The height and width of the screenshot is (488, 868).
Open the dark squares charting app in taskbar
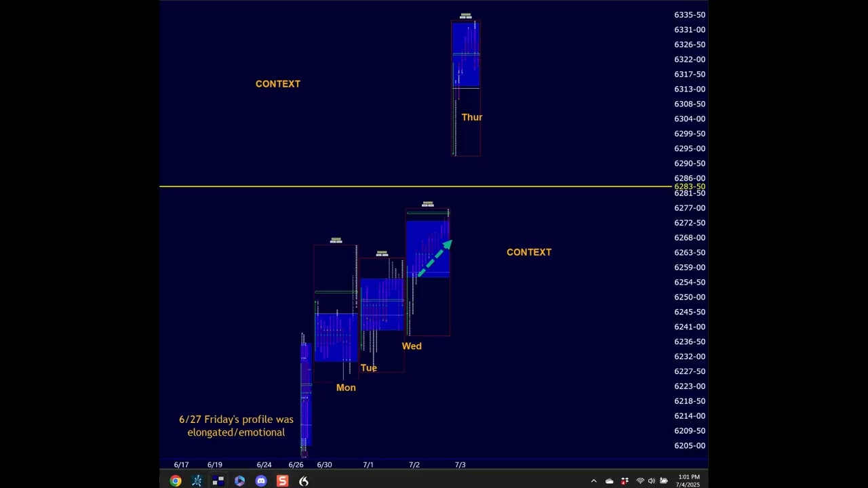coord(218,481)
